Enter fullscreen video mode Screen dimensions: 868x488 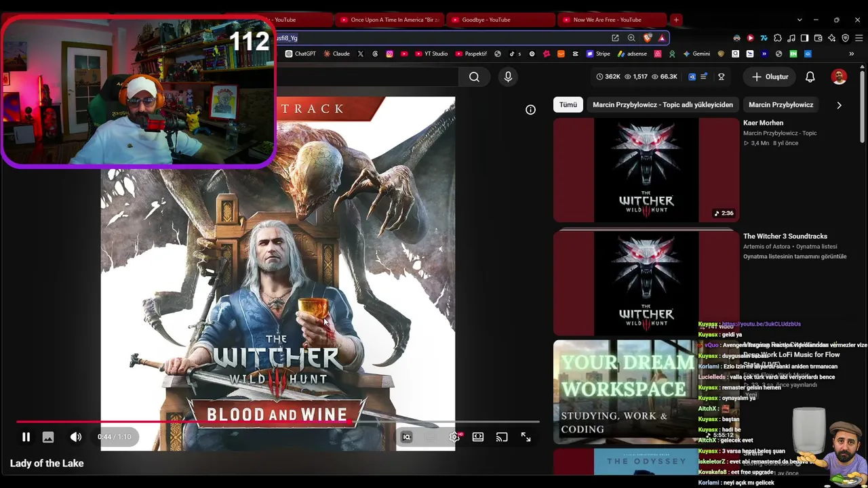pos(526,437)
